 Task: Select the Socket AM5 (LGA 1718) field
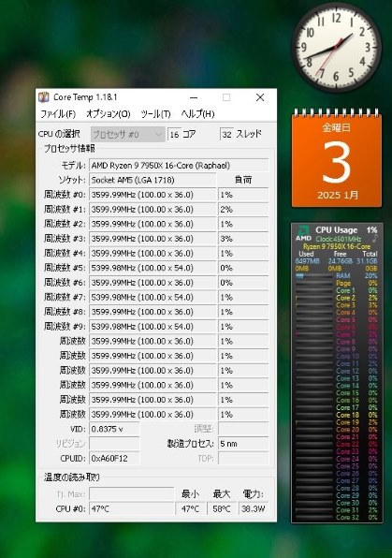(152, 180)
